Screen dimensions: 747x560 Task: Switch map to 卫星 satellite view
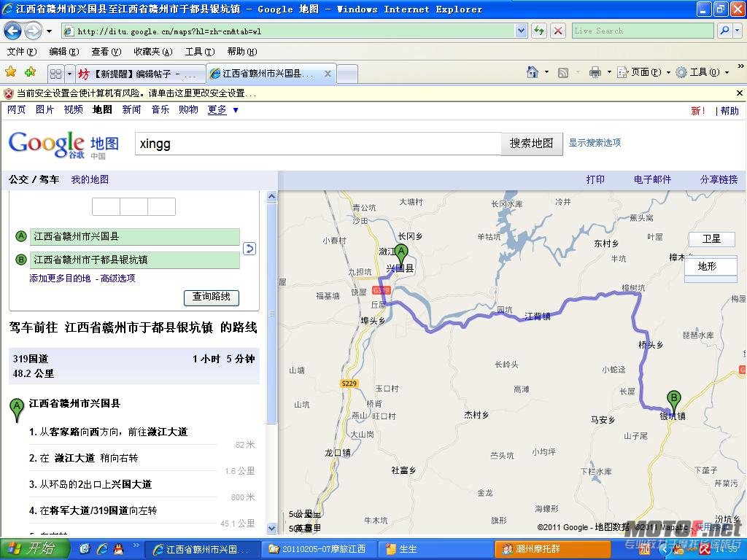pos(711,239)
